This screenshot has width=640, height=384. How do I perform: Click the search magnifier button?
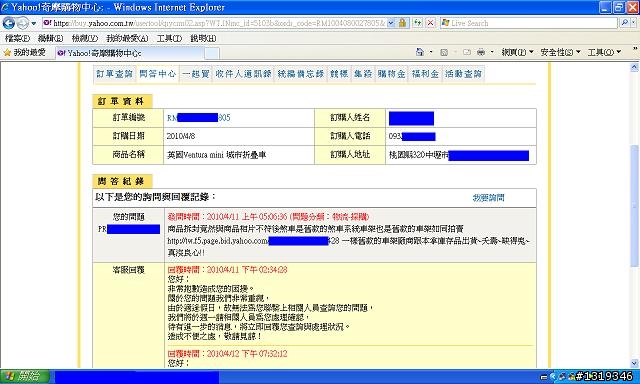(624, 23)
